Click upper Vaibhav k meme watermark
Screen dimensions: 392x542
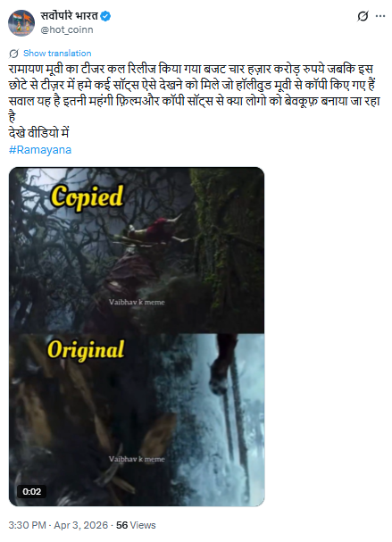(x=137, y=302)
